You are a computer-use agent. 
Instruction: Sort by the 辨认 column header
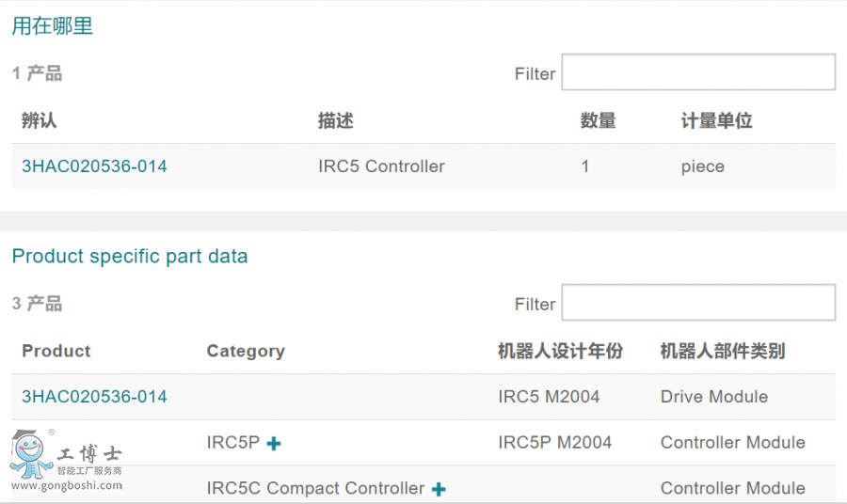(x=39, y=120)
